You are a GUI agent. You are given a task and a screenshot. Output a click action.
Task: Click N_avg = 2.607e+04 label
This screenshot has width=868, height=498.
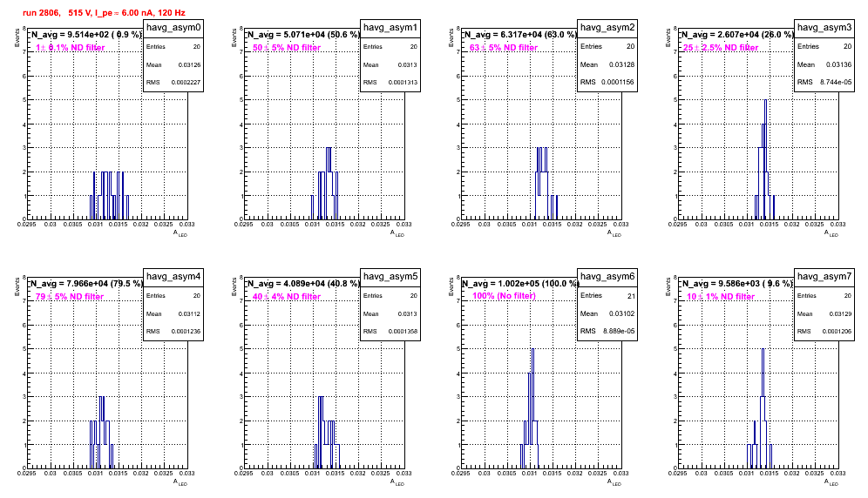pos(737,35)
